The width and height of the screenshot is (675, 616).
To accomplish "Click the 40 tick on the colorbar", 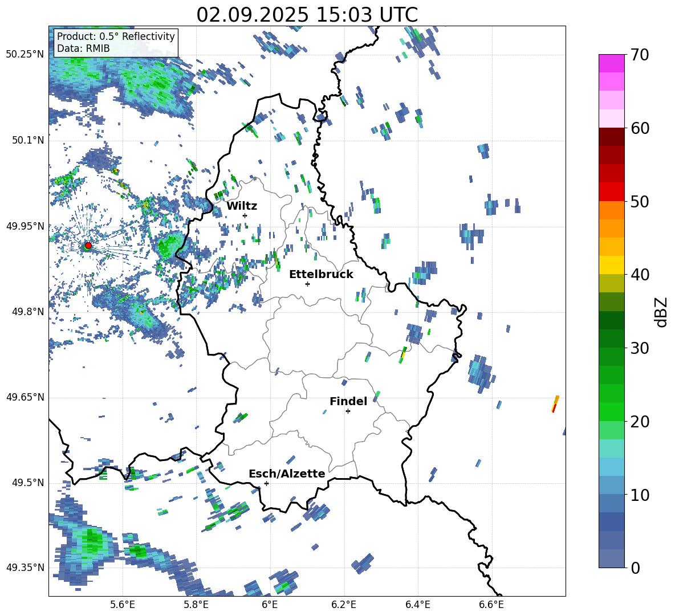I will click(x=640, y=275).
